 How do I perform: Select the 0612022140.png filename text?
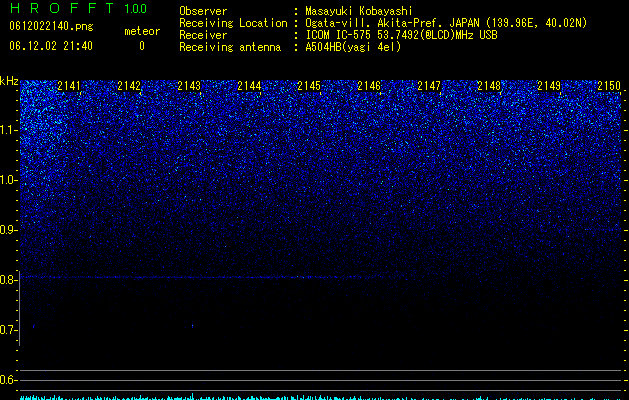[51, 26]
